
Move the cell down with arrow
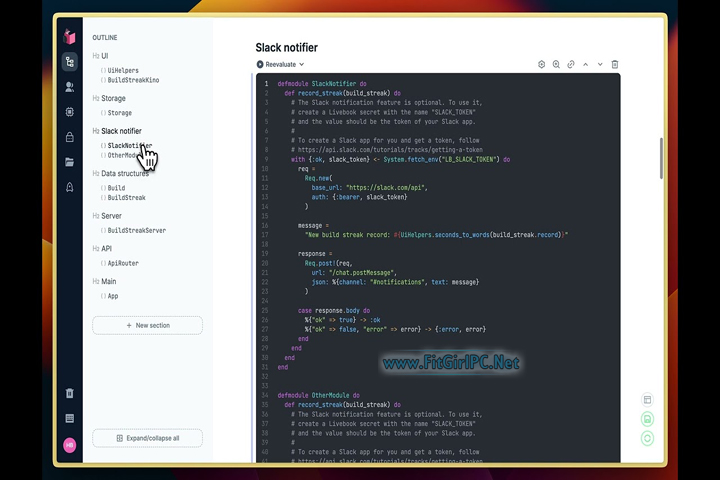pos(600,64)
